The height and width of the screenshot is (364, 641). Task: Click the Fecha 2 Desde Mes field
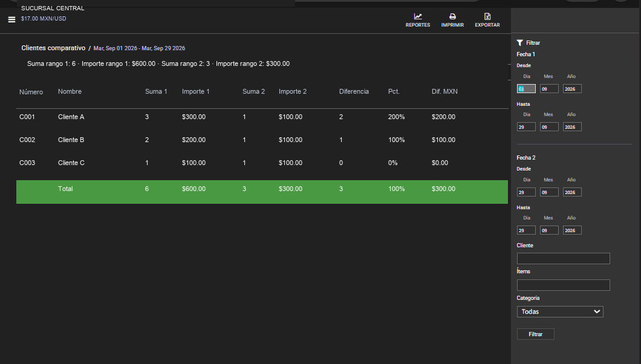549,192
